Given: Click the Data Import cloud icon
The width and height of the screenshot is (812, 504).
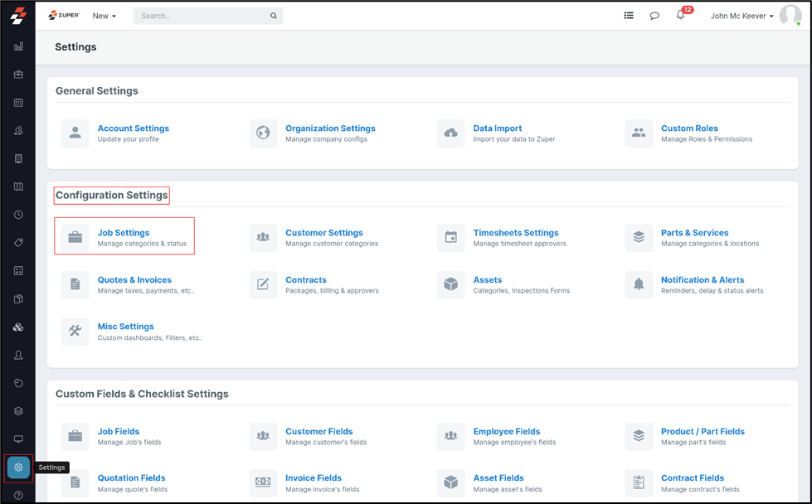Looking at the screenshot, I should click(x=451, y=133).
